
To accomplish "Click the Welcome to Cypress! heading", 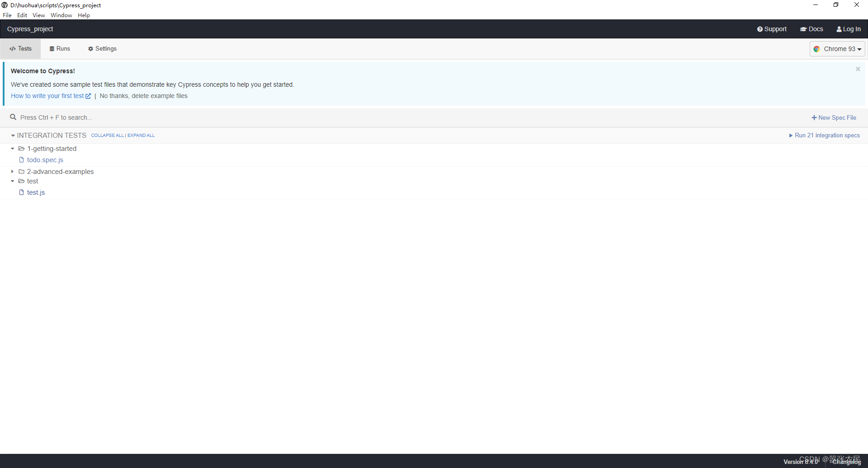I will click(43, 71).
